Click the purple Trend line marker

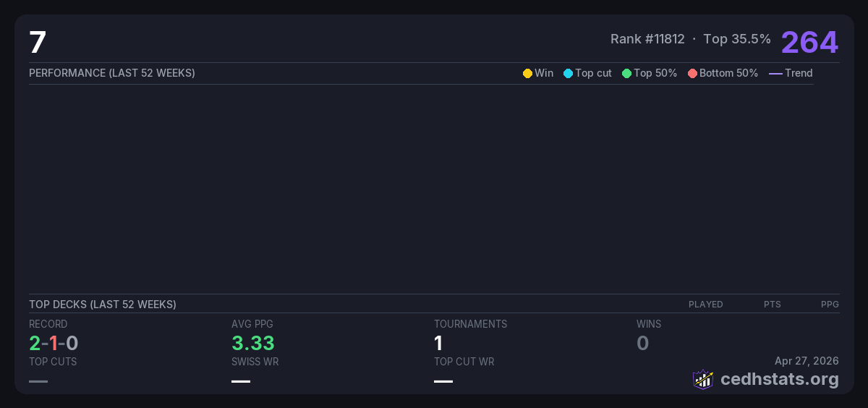click(x=775, y=73)
